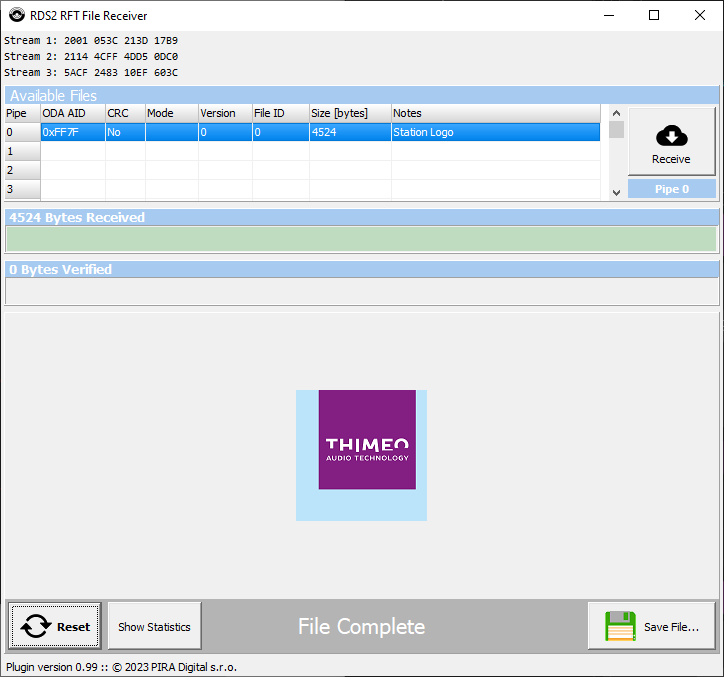Click the CRC column header
The height and width of the screenshot is (677, 724).
125,113
